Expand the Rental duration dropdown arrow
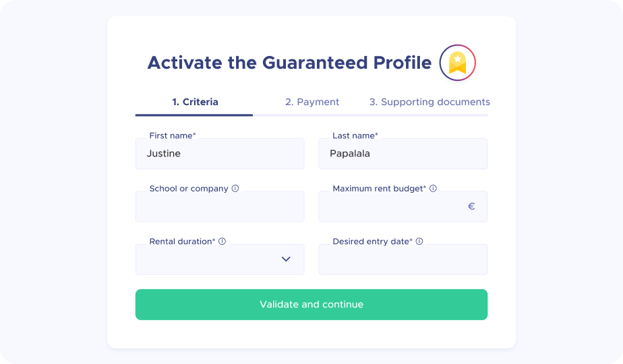This screenshot has height=364, width=623. (x=286, y=259)
